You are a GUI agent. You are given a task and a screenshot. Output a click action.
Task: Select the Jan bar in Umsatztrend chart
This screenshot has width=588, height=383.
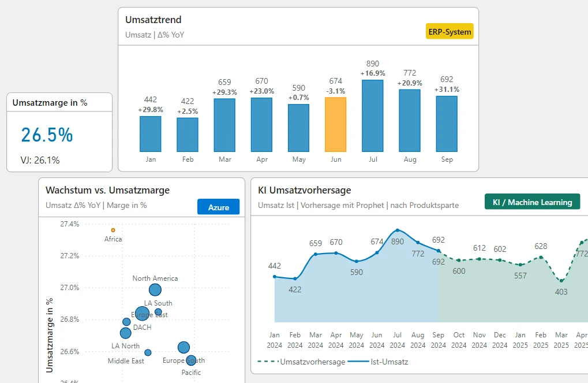click(x=151, y=134)
